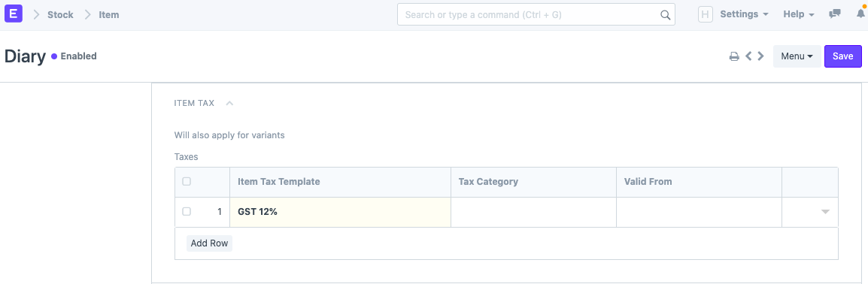Open the row 1 edit dropdown arrow
Image resolution: width=868 pixels, height=284 pixels.
point(825,212)
